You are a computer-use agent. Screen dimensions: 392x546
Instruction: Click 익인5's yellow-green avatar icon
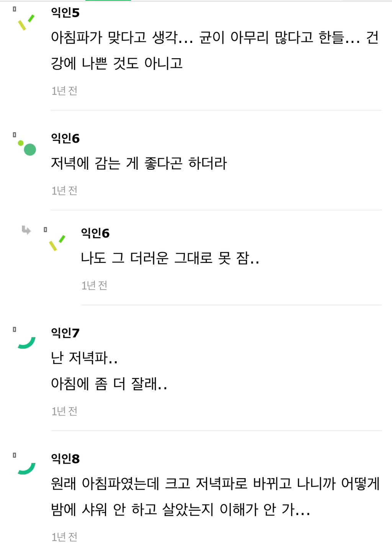[x=26, y=22]
